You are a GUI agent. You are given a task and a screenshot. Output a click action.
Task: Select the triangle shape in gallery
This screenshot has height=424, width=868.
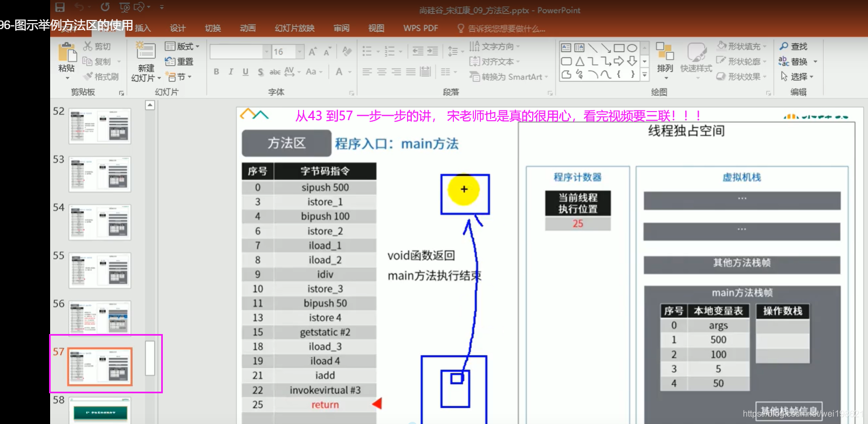[x=580, y=61]
